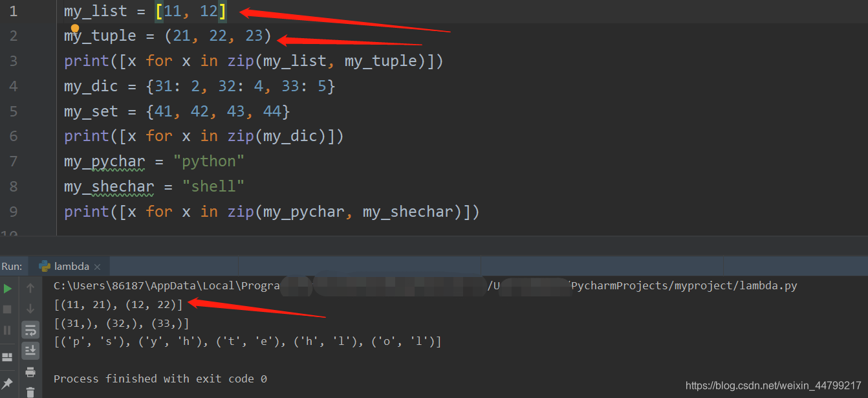This screenshot has height=398, width=868.
Task: Click gutter line number 4
Action: tap(14, 86)
